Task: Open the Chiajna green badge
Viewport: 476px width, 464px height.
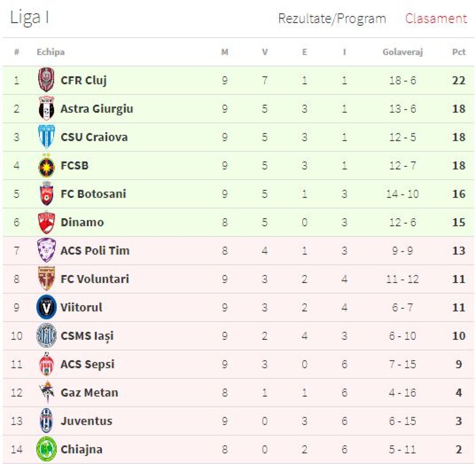Action: 46,449
